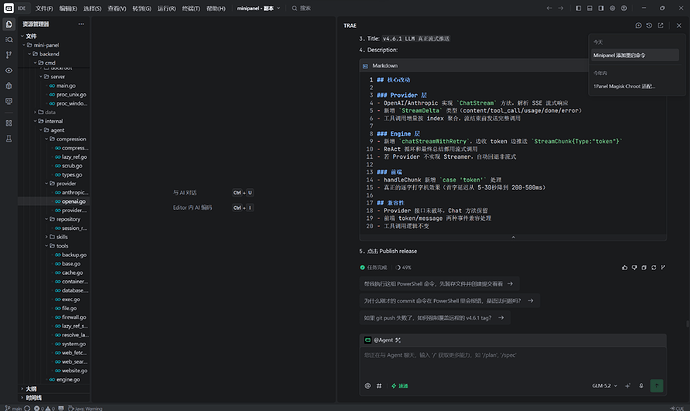Collapse the compression folder in the tree

(47, 139)
